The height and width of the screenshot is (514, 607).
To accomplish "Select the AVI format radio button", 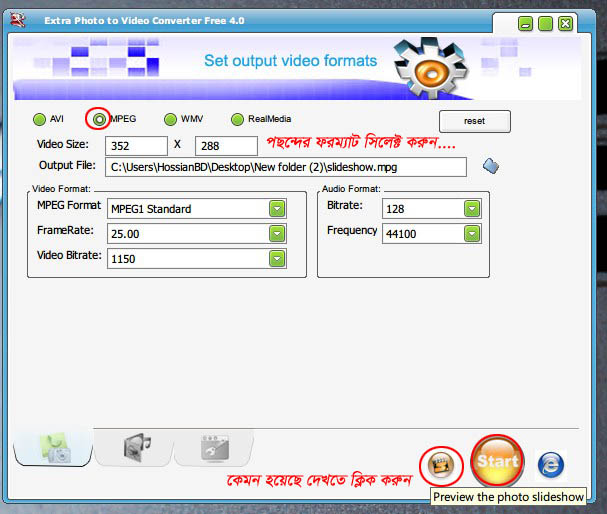I will (x=39, y=120).
